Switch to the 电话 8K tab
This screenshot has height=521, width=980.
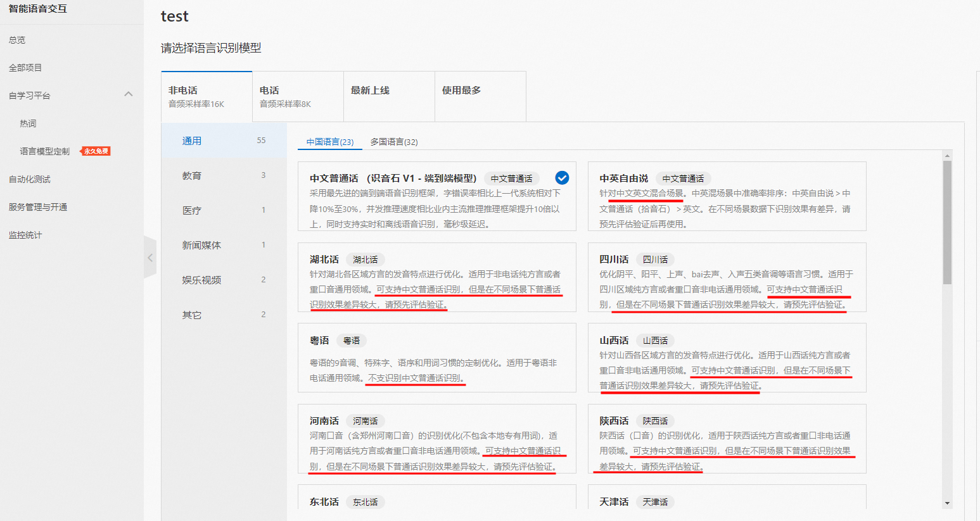[298, 96]
